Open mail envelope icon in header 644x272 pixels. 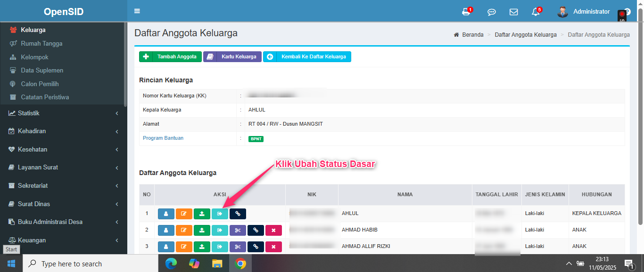point(514,12)
